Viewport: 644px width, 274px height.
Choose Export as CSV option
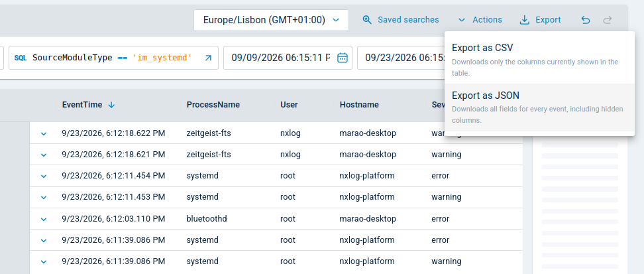[539, 59]
